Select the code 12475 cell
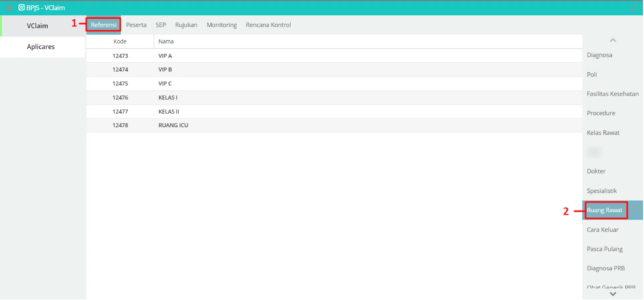The image size is (644, 300). [x=120, y=84]
